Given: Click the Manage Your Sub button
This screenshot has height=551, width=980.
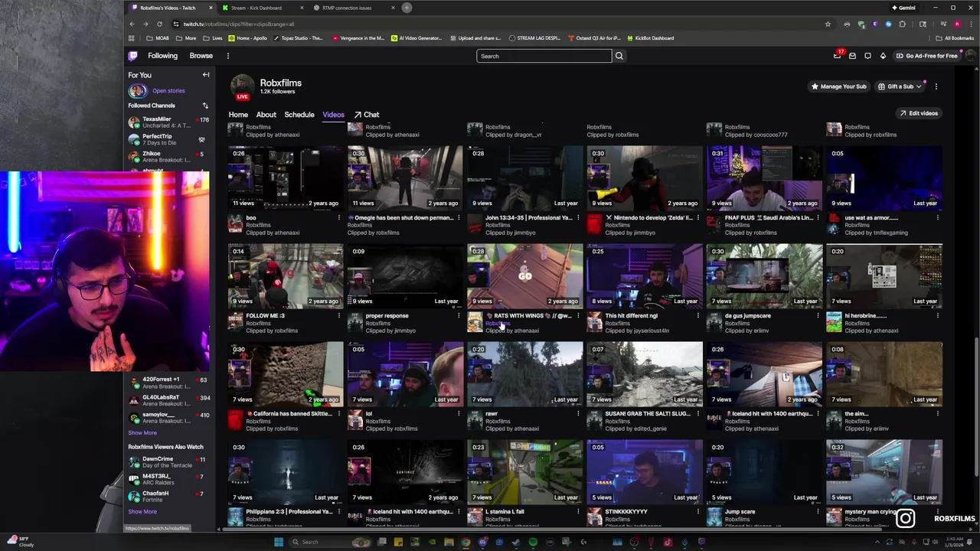Looking at the screenshot, I should [838, 86].
